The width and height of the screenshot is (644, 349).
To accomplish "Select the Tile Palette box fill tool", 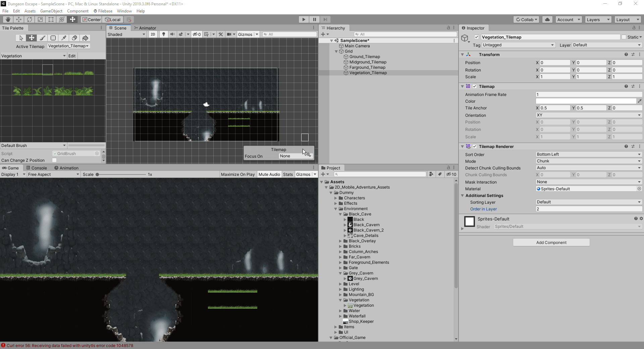I will (x=53, y=38).
